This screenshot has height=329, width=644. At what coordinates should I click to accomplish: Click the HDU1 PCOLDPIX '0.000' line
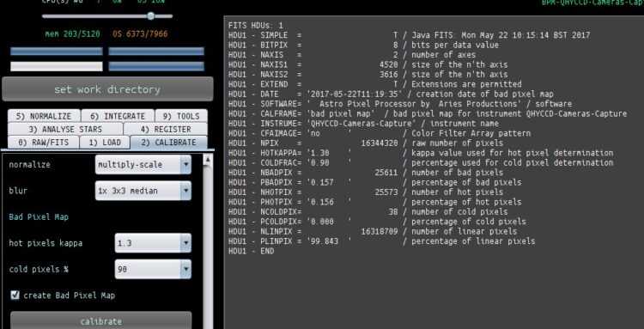(377, 222)
